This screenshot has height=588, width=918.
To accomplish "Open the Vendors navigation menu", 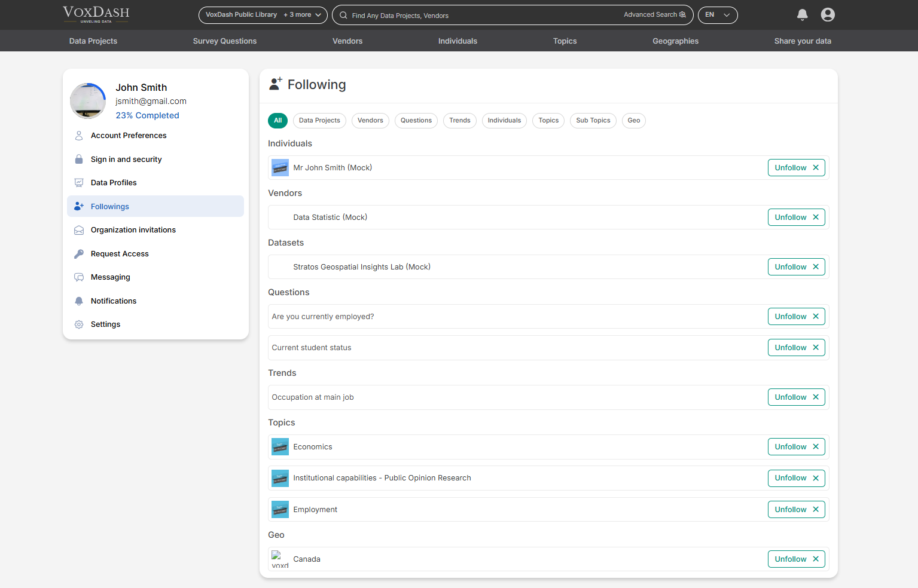I will click(x=347, y=41).
